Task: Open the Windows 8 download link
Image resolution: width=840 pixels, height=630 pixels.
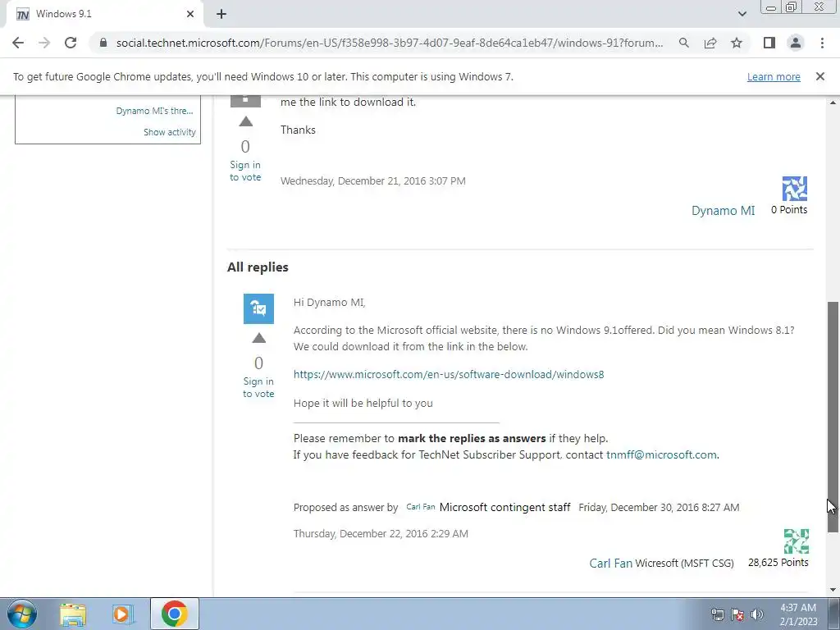Action: pos(449,374)
